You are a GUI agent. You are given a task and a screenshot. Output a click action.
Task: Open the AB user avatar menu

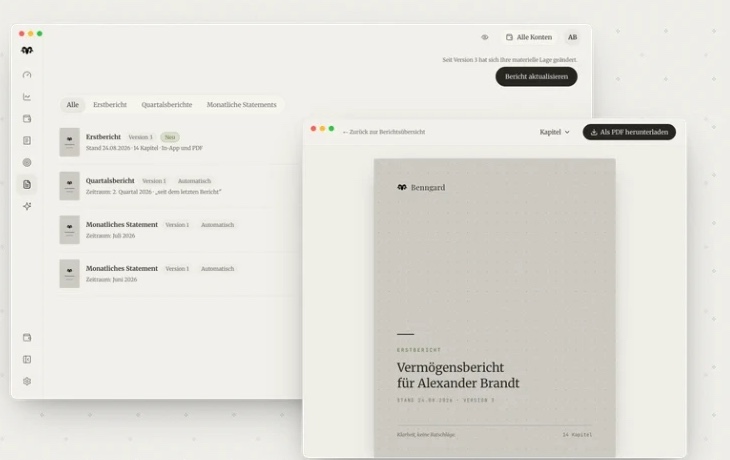572,37
